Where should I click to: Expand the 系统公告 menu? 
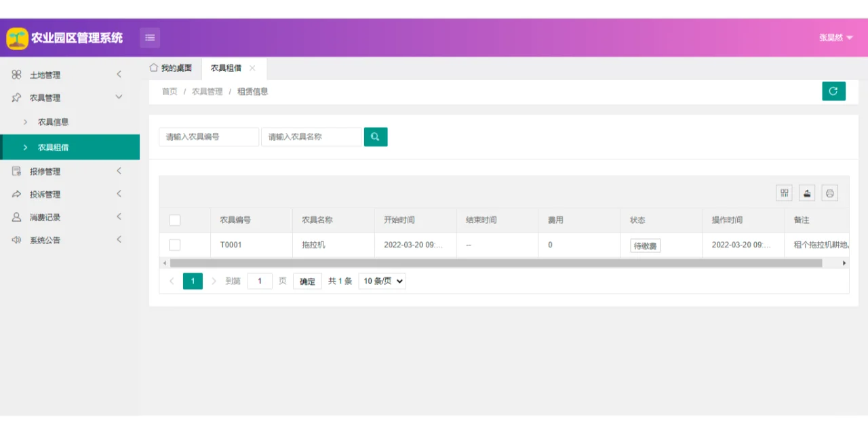(x=119, y=240)
